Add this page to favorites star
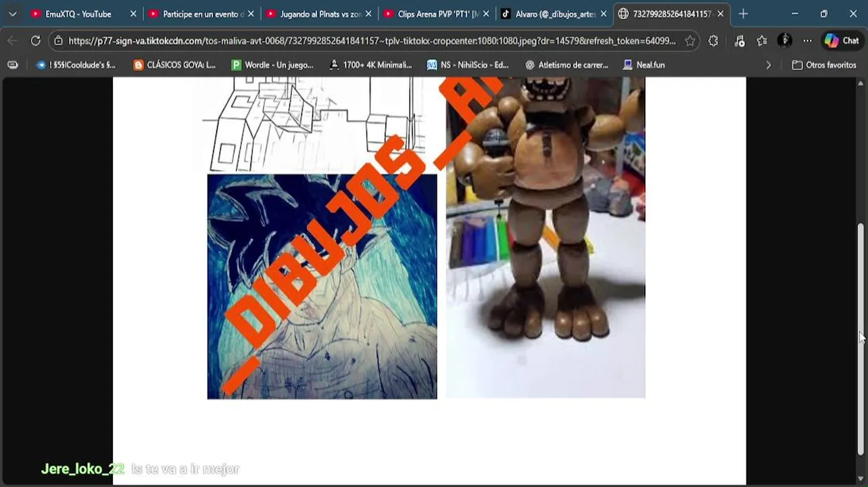Screen dimensions: 868x487 [x=690, y=41]
